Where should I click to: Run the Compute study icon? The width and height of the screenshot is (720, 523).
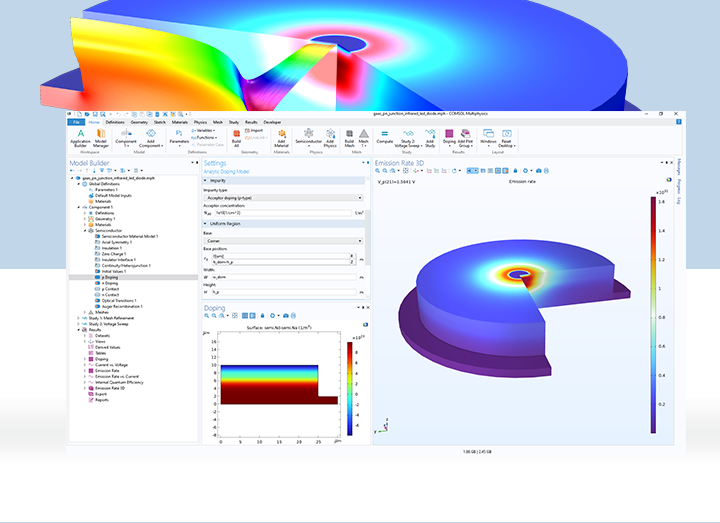(x=383, y=136)
